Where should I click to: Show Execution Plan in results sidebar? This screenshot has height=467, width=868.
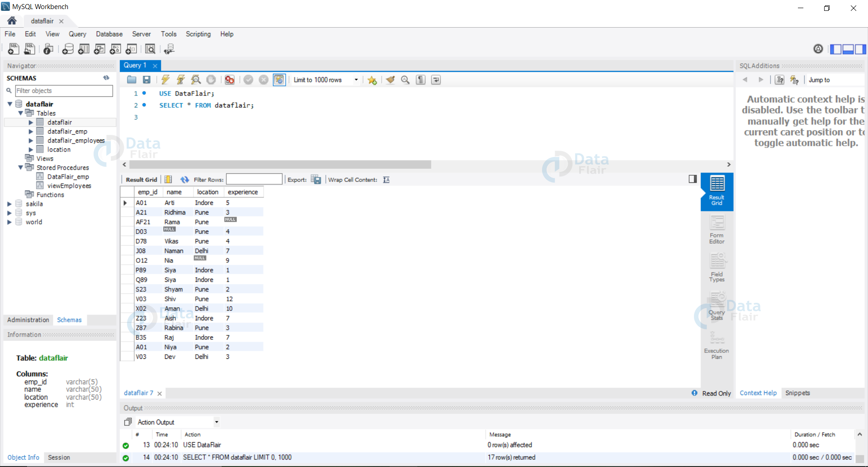(717, 345)
